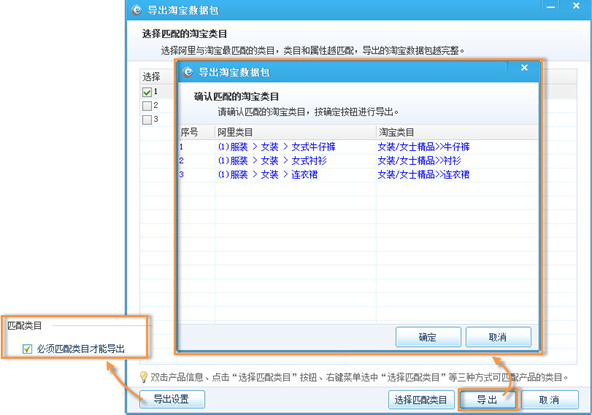Toggle 必须匹配类目才能导出 checkbox
This screenshot has height=415, width=592.
27,349
